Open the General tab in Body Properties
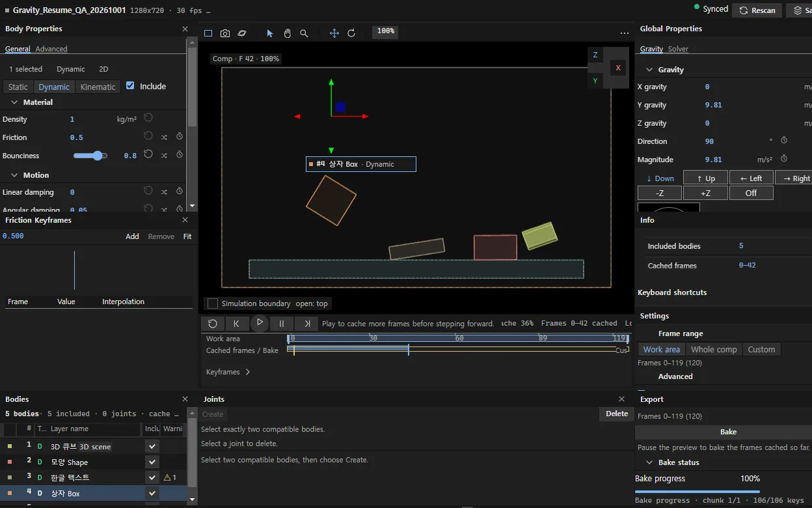This screenshot has height=508, width=812. coord(18,49)
